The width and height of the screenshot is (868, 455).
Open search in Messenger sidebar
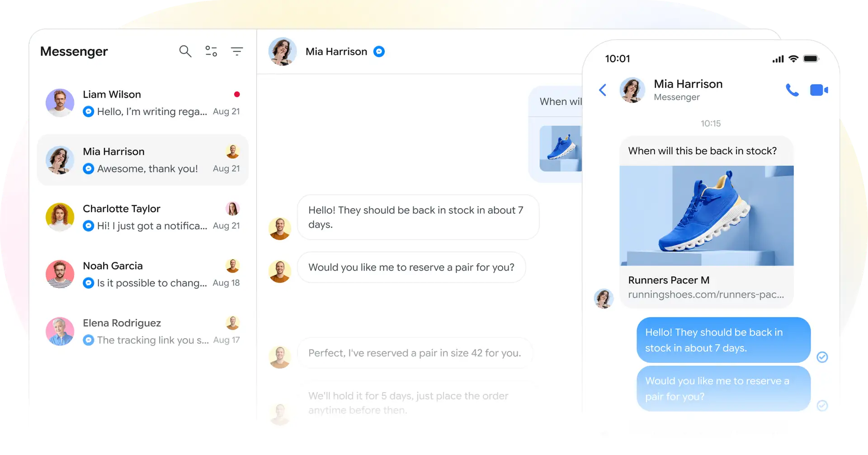185,51
